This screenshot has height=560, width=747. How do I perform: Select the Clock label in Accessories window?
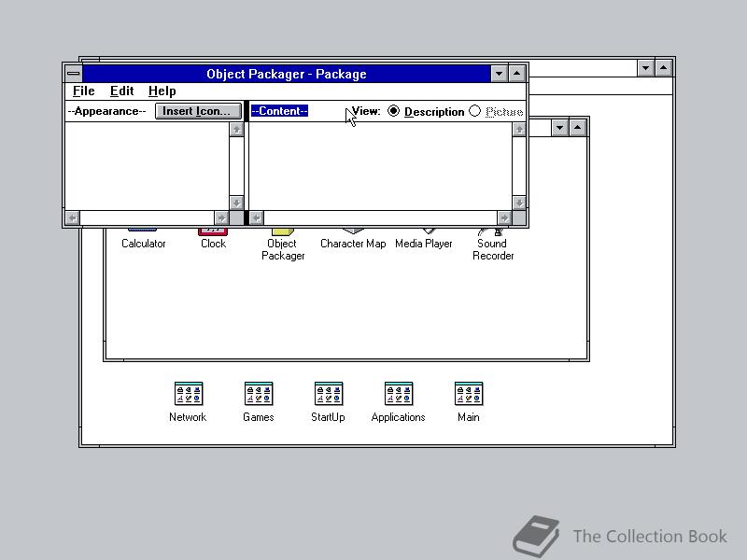(x=213, y=244)
